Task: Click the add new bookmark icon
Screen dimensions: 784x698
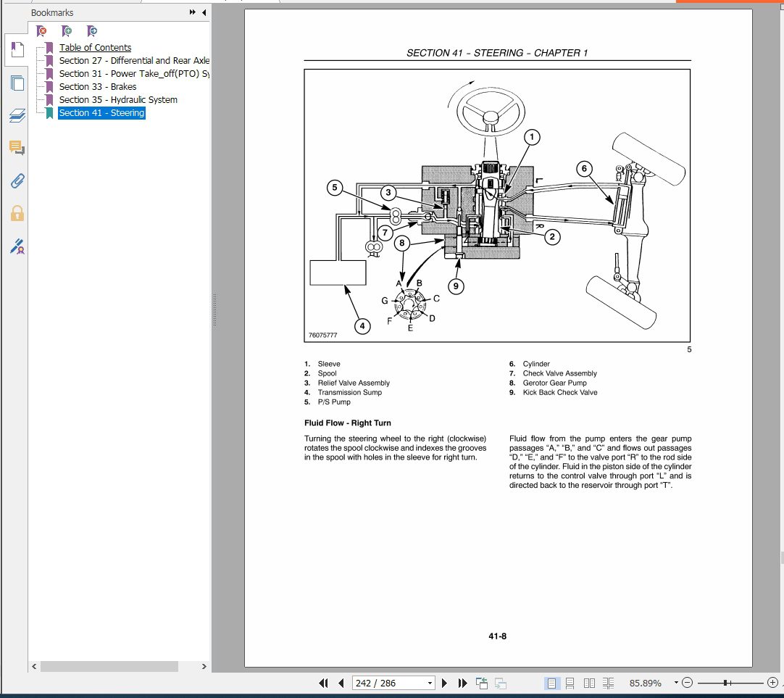Action: pyautogui.click(x=67, y=31)
